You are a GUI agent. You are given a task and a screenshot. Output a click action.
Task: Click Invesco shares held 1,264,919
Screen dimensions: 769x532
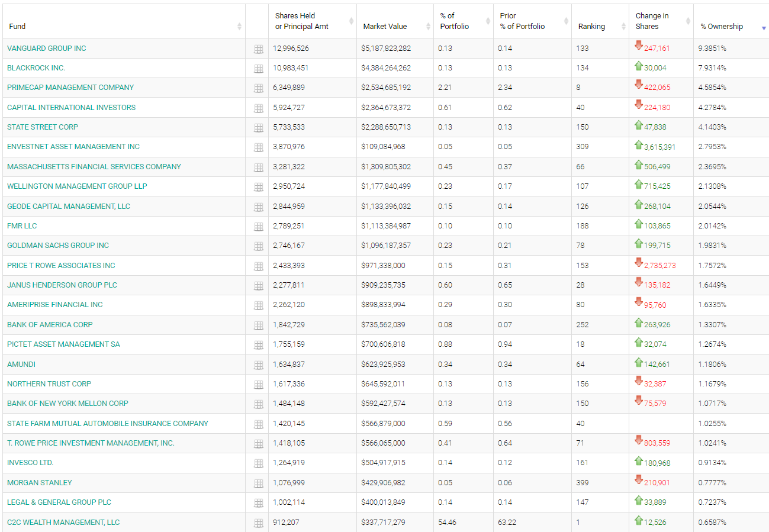[x=290, y=462]
